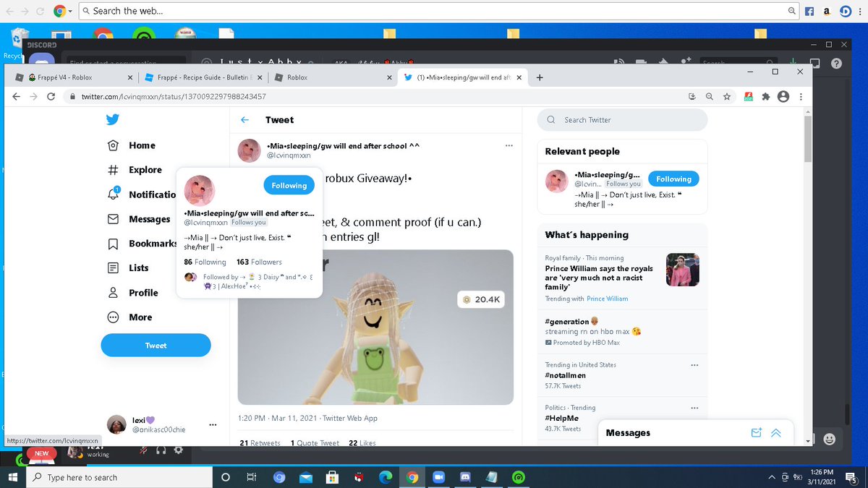This screenshot has height=488, width=868.
Task: Click the 21 Retweets count
Action: pyautogui.click(x=260, y=442)
